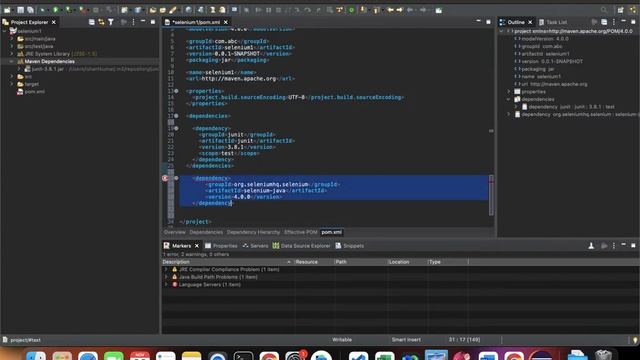The height and width of the screenshot is (360, 640).
Task: Click the green circular coverage toolbar icon
Action: click(351, 10)
